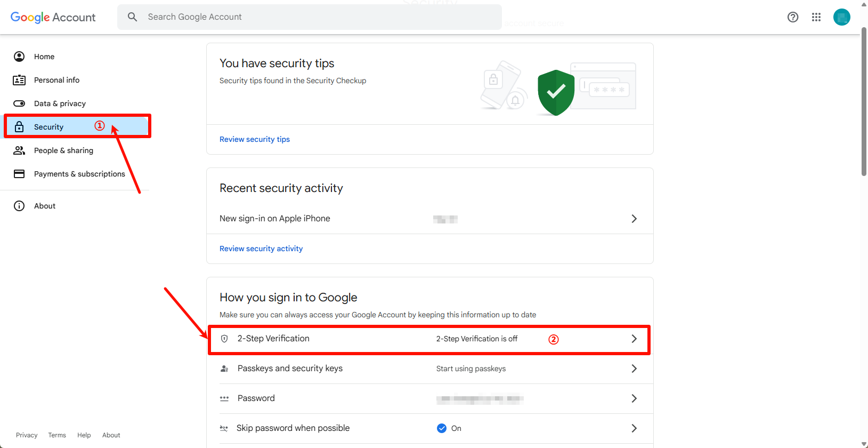Click the Data & privacy toggle icon

coord(19,103)
